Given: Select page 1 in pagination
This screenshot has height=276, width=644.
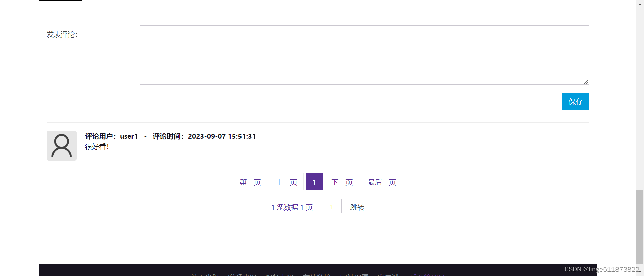Looking at the screenshot, I should click(314, 182).
